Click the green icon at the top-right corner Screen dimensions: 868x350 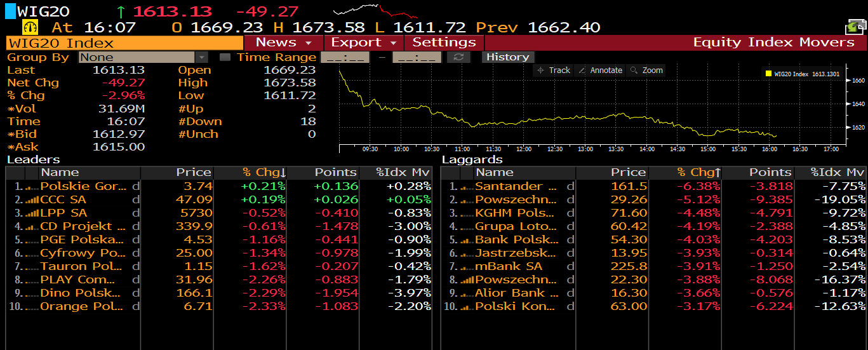(x=855, y=27)
